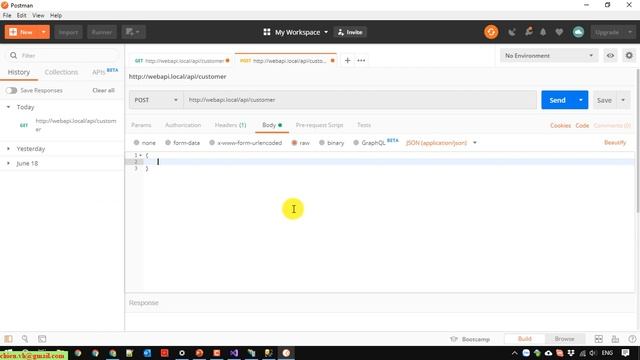Open the wrench settings icon in header
640x360 pixels.
[529, 32]
